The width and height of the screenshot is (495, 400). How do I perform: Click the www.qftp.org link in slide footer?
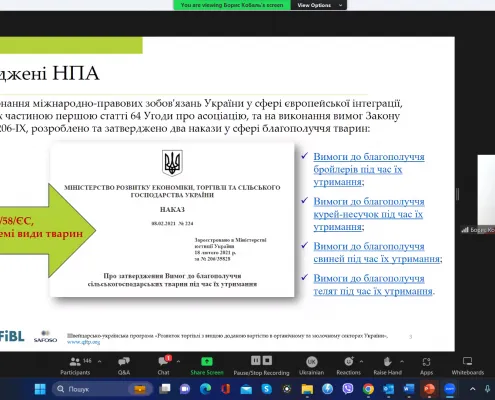pyautogui.click(x=83, y=342)
